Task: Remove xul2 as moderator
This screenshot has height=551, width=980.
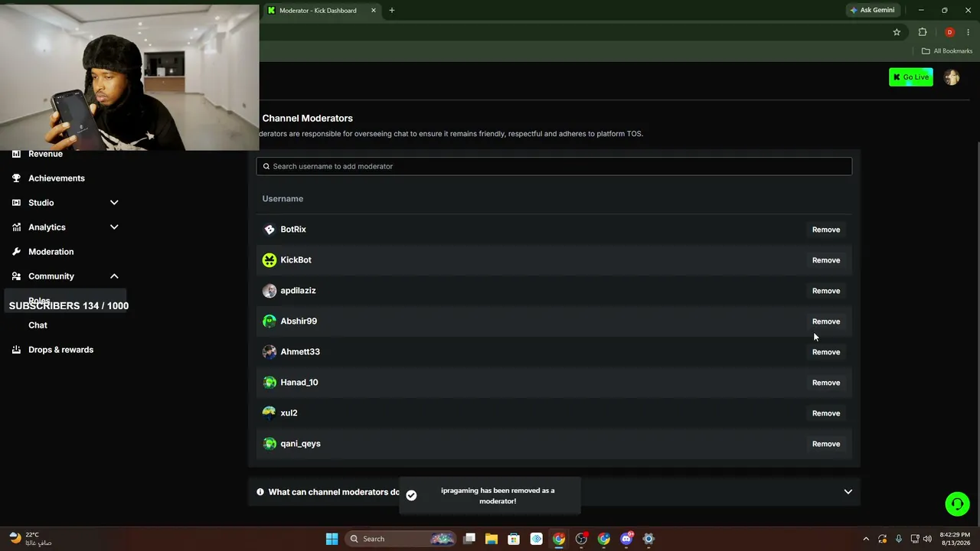Action: (826, 413)
